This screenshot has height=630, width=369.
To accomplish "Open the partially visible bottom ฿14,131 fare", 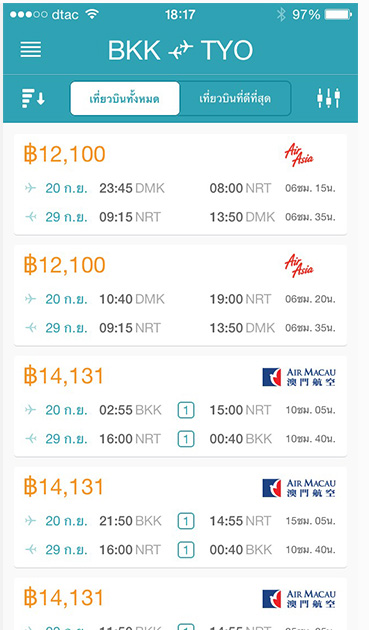I will (x=180, y=604).
